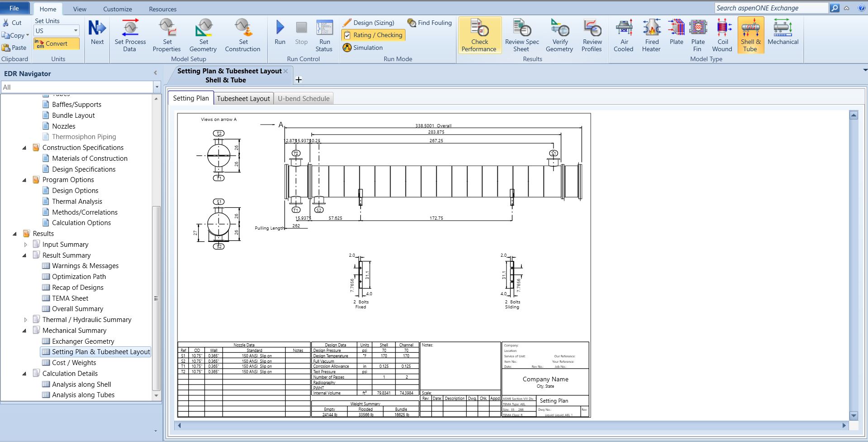Open Warnings & Messages item
The width and height of the screenshot is (868, 442).
pyautogui.click(x=85, y=266)
